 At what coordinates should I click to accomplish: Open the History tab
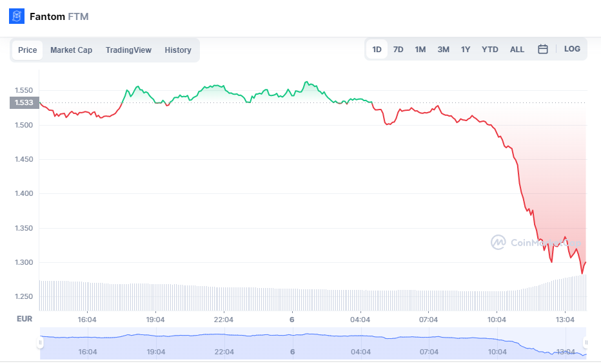point(178,50)
